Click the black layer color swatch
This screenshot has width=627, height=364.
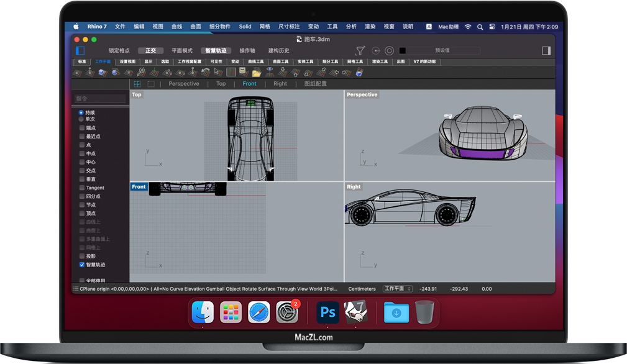pos(402,50)
